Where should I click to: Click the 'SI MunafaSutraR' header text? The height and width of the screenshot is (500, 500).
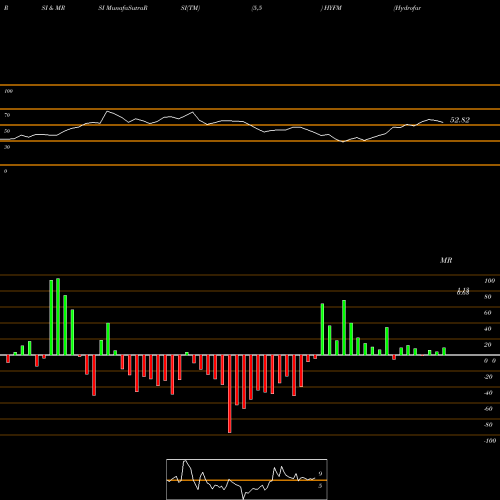[x=123, y=8]
